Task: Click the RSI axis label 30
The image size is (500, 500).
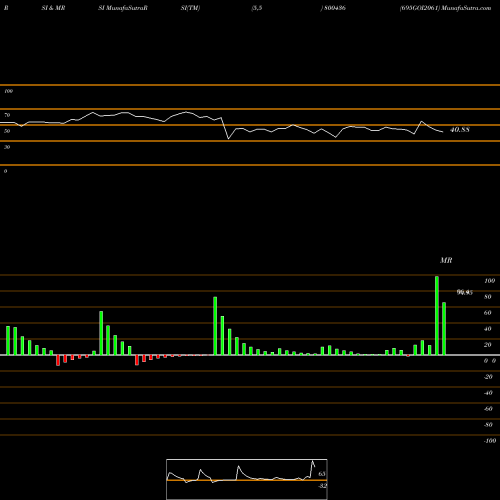Action: 7,147
